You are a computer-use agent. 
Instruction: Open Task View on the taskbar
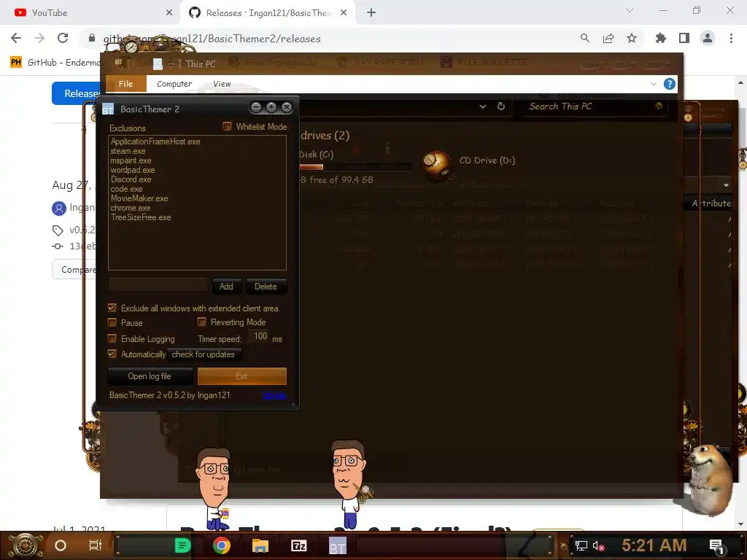click(96, 545)
